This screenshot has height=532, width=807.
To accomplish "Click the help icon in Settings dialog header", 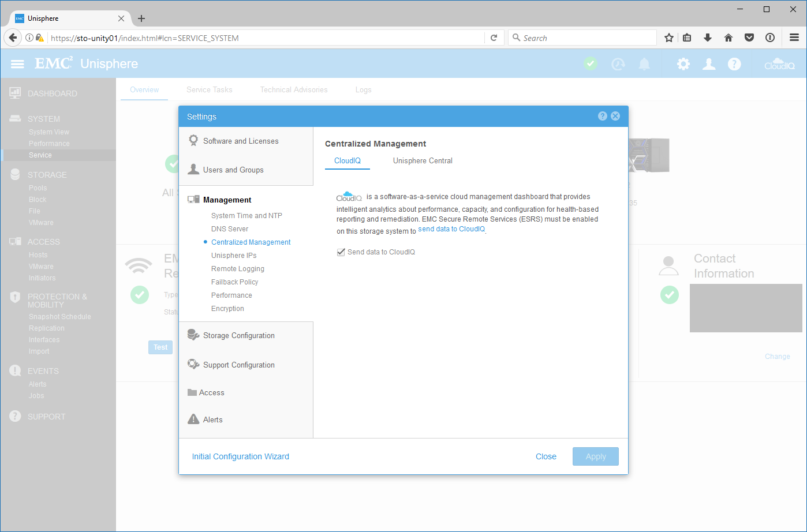I will pyautogui.click(x=602, y=116).
